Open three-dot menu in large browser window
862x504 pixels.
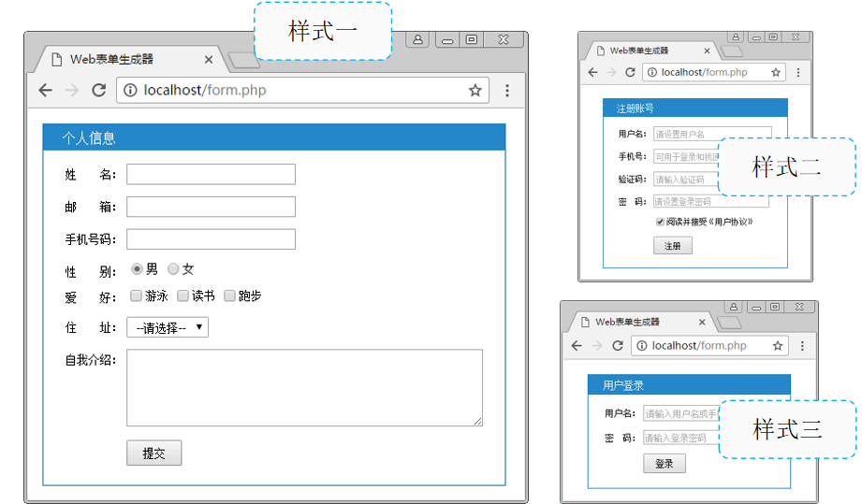click(507, 91)
